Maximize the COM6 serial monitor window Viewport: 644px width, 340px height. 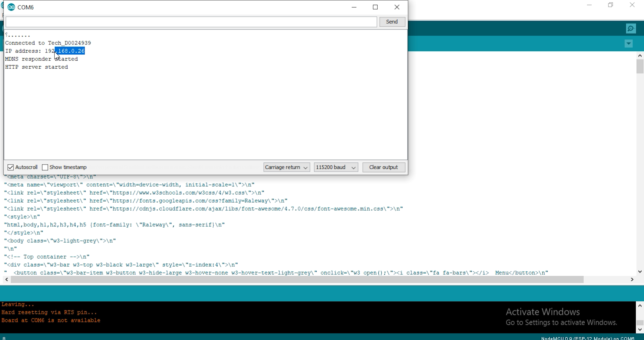click(x=375, y=7)
